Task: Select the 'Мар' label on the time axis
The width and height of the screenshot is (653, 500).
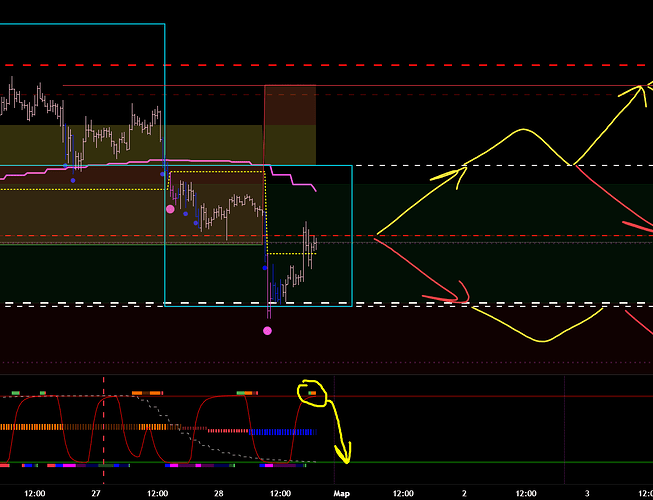Action: tap(340, 492)
